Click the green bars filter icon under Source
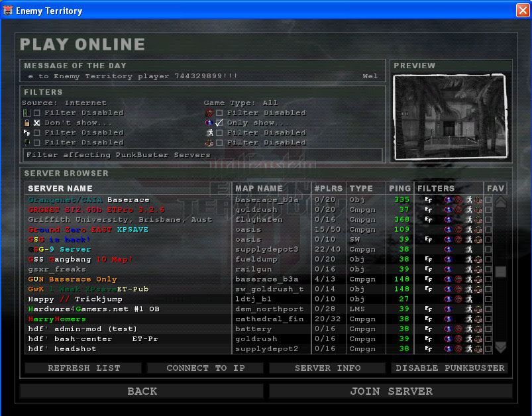The height and width of the screenshot is (416, 532). 27,113
